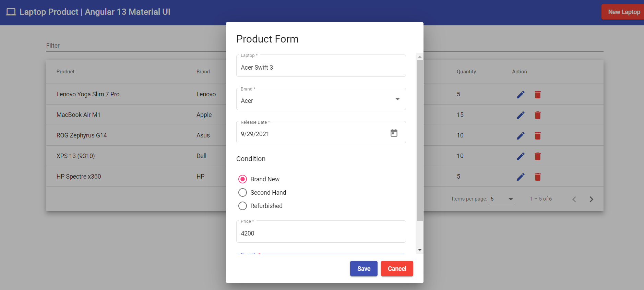Click the dialog scrollbar up arrow
Screen dimensions: 644x290
pos(420,57)
